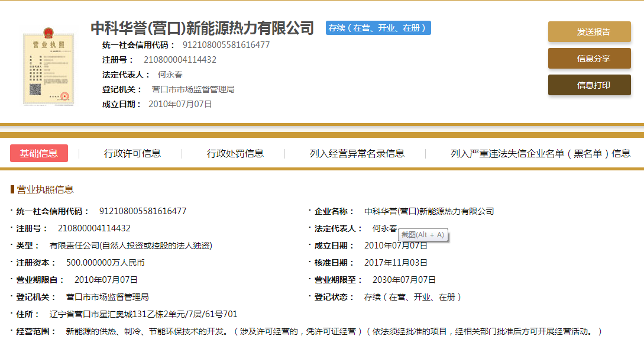Image resolution: width=644 pixels, height=352 pixels.
Task: Click the company name heading 中科华誉(营口)新能源热力有限公司
Action: (x=202, y=28)
